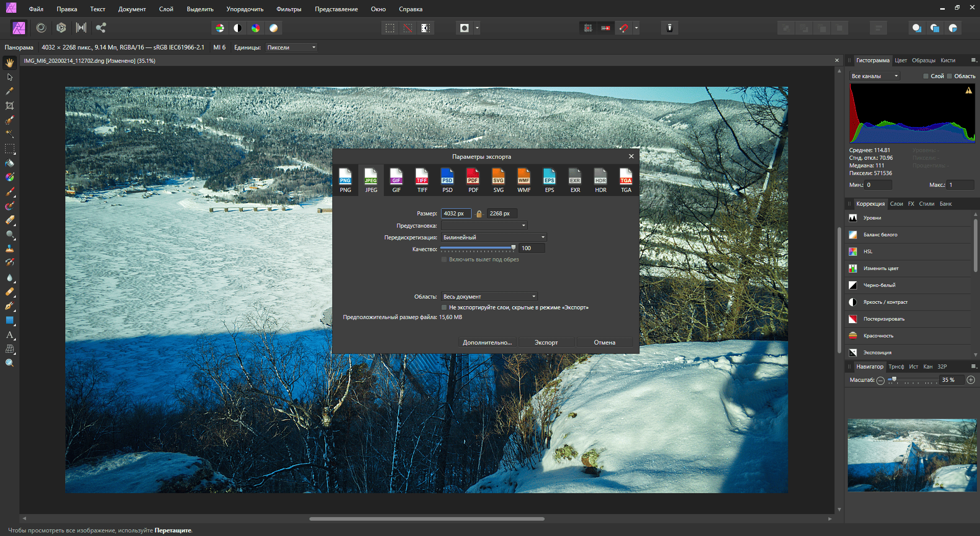Pick SVG export format
The height and width of the screenshot is (536, 980).
coord(499,180)
